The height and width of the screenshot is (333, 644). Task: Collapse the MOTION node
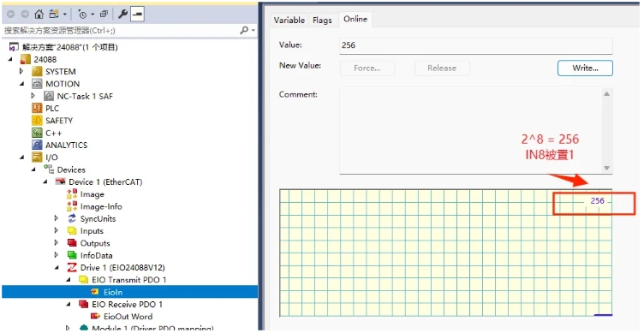pyautogui.click(x=21, y=84)
